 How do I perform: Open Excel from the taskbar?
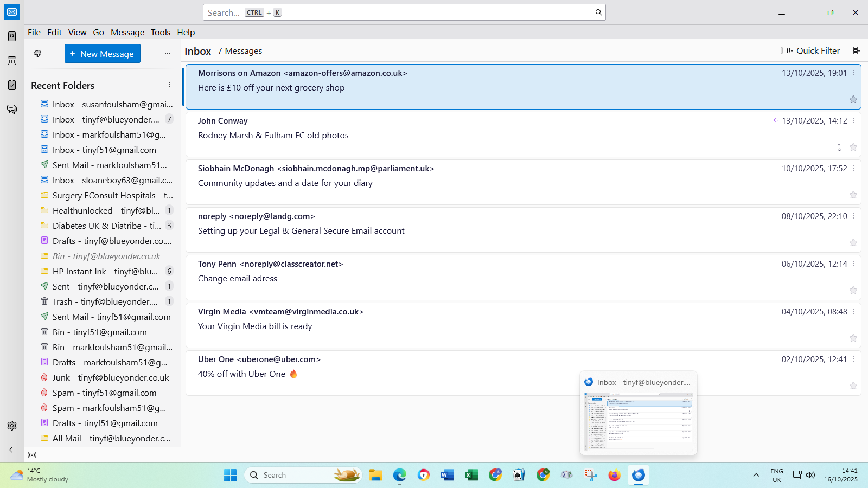click(x=471, y=475)
